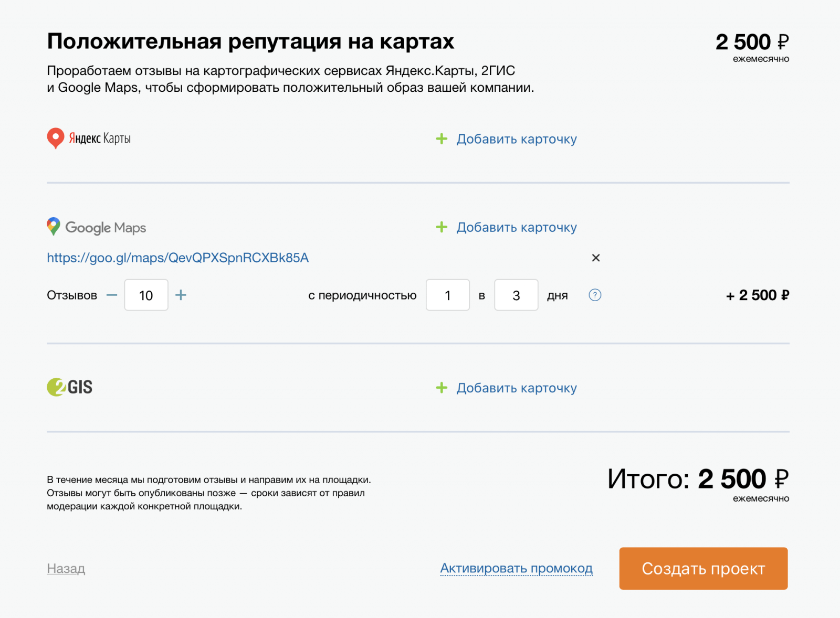Click the green plus icon beside Google Maps

pos(442,227)
